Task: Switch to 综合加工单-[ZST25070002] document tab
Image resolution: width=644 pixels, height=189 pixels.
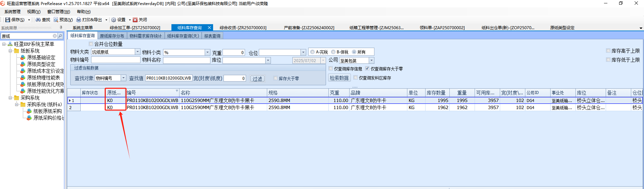Action: point(135,28)
